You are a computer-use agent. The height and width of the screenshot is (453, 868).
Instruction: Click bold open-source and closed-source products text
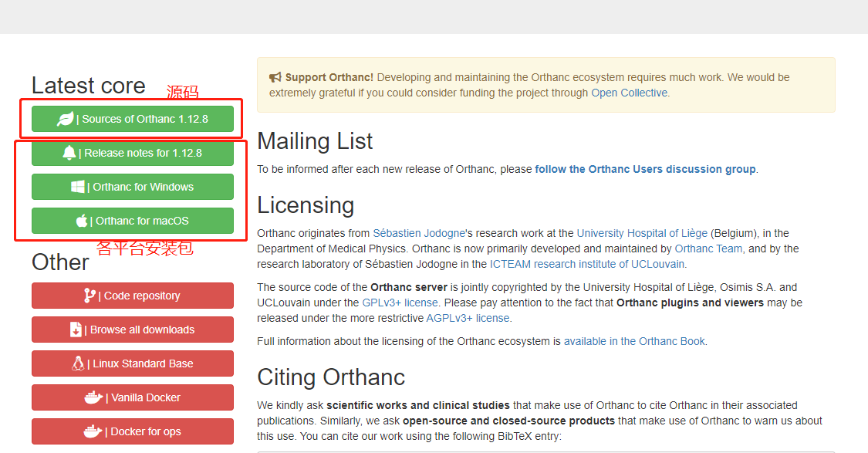point(508,421)
